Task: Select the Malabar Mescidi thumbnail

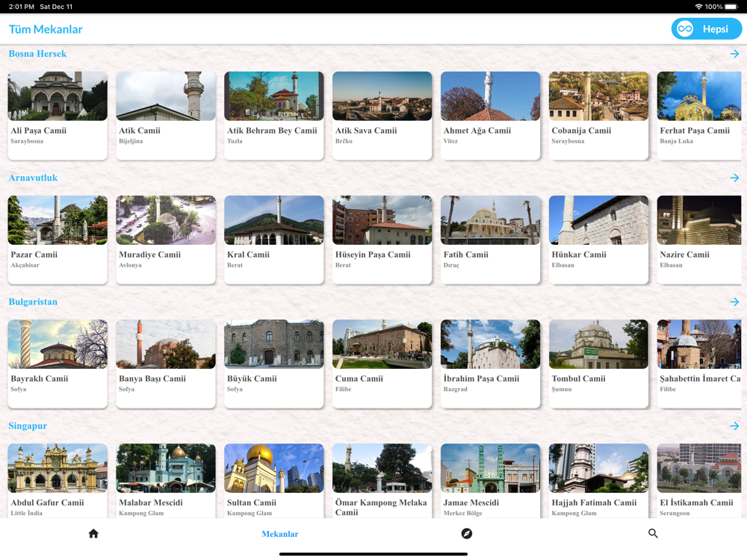Action: [x=166, y=468]
